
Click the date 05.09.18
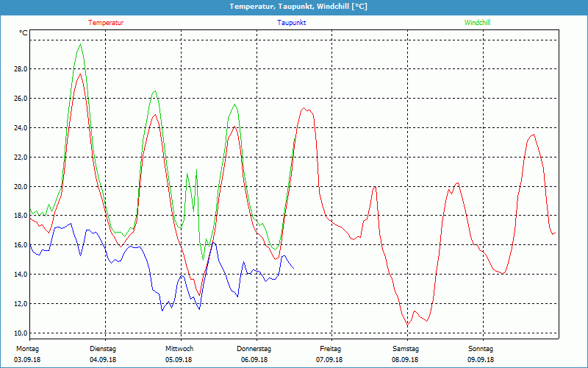179,360
